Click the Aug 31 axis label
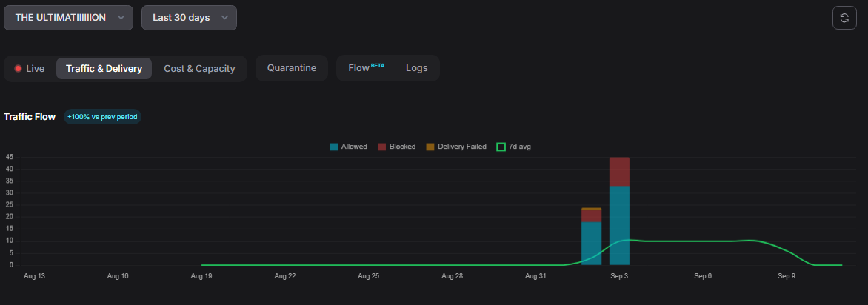868x305 pixels. pyautogui.click(x=535, y=275)
